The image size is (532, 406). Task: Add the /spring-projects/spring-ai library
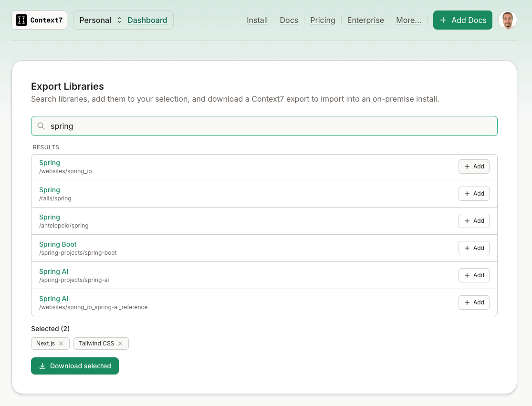click(474, 275)
